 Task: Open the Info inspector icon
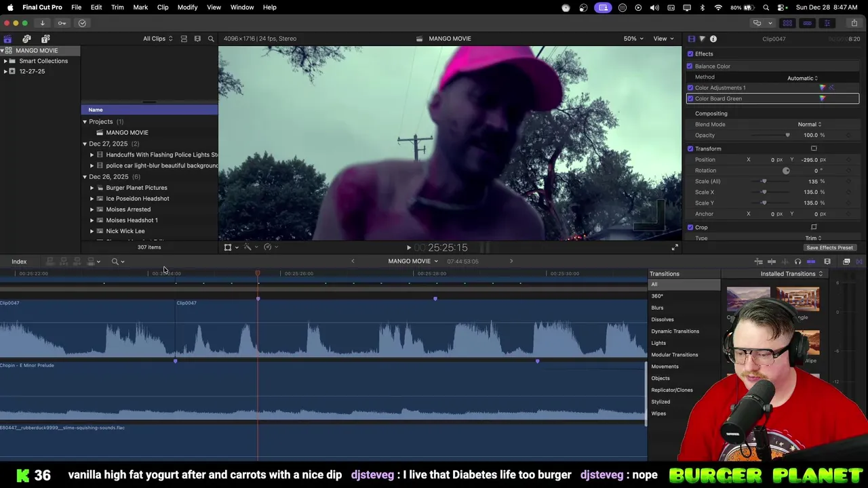713,39
